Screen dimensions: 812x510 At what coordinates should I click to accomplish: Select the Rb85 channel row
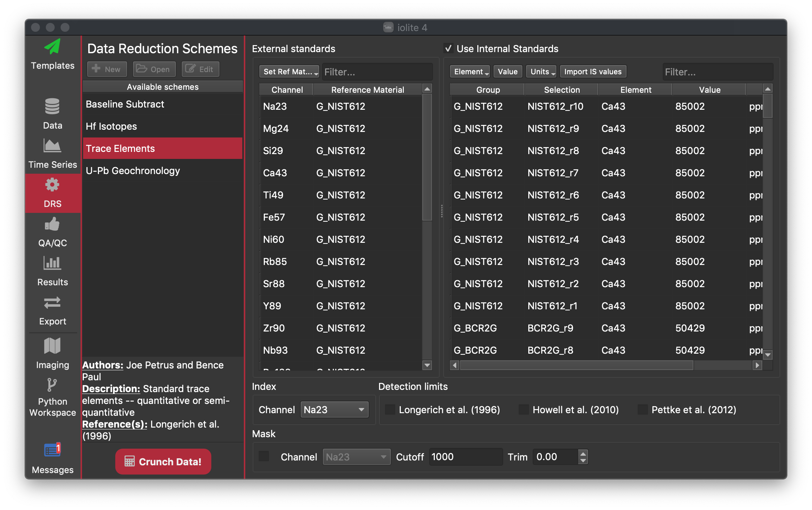click(x=340, y=262)
